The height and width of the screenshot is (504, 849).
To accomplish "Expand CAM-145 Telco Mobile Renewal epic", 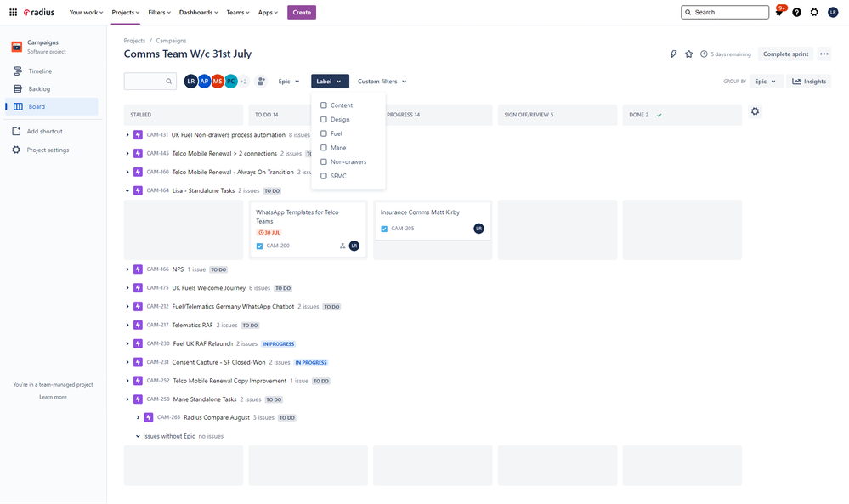I will (127, 153).
